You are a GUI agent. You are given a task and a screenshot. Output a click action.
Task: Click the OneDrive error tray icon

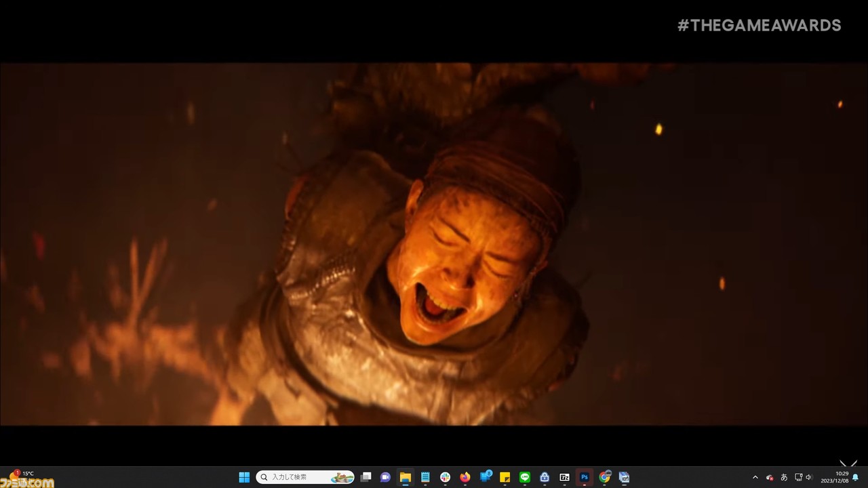click(x=770, y=477)
